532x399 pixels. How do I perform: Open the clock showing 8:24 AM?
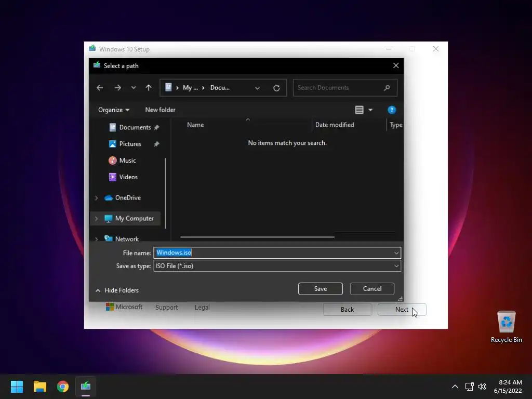click(x=508, y=387)
